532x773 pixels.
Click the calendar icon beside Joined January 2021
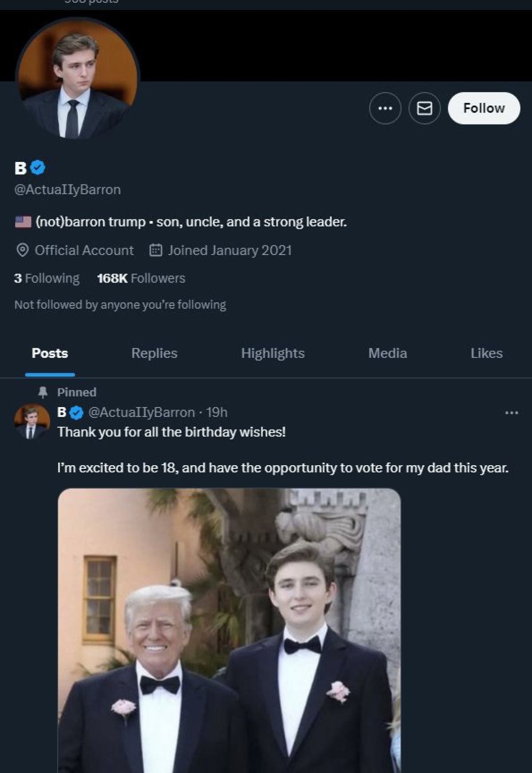[x=156, y=250]
